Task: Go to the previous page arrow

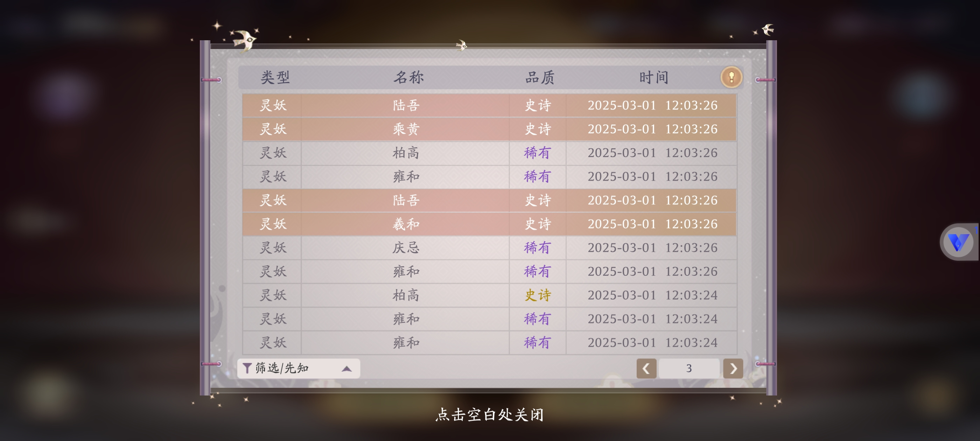Action: click(646, 368)
